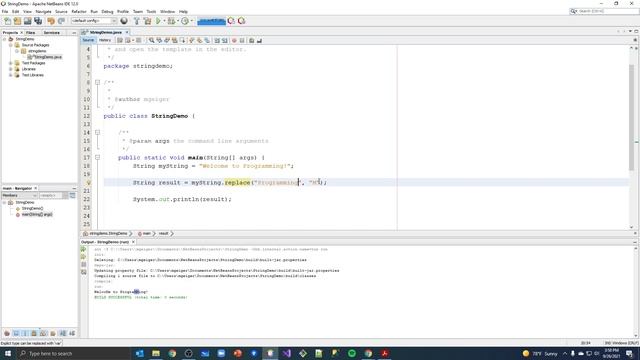
Task: Close the Navigator panel tab
Action: pyautogui.click(x=36, y=188)
